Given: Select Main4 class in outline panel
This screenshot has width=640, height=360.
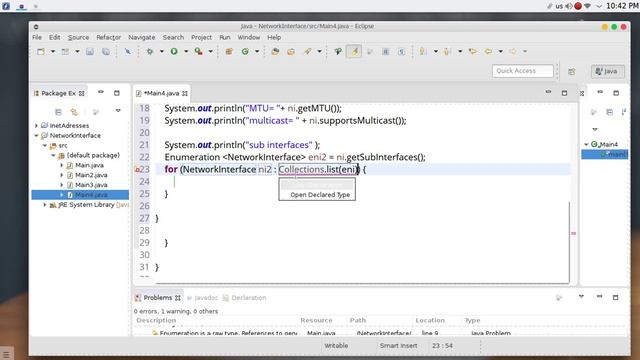Looking at the screenshot, I should click(608, 144).
